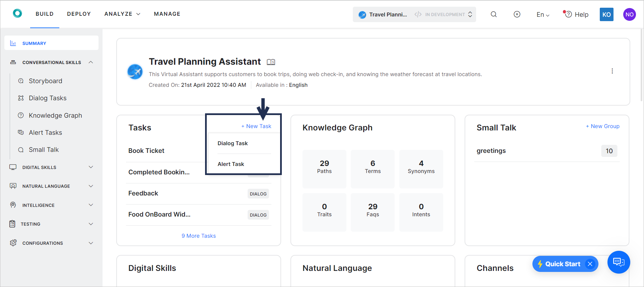644x287 pixels.
Task: Click the Configurations gear icon
Action: pyautogui.click(x=13, y=243)
